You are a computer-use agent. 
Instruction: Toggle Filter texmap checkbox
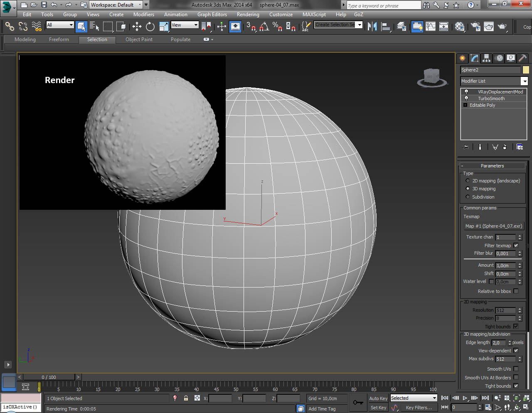pyautogui.click(x=516, y=246)
